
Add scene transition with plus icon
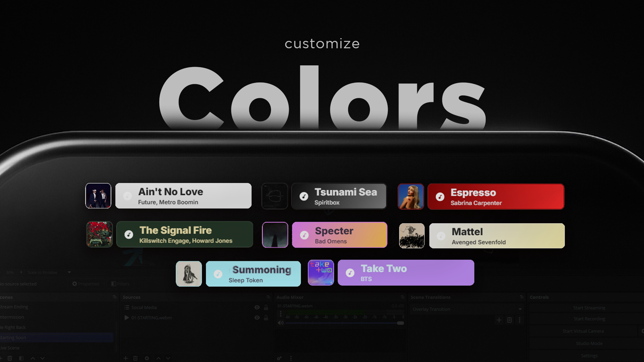tap(499, 320)
